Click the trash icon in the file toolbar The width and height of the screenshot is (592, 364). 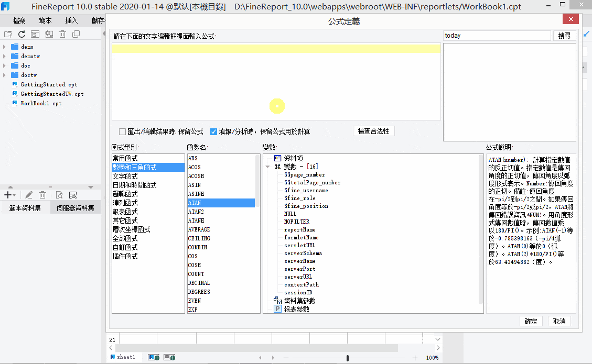tap(63, 35)
